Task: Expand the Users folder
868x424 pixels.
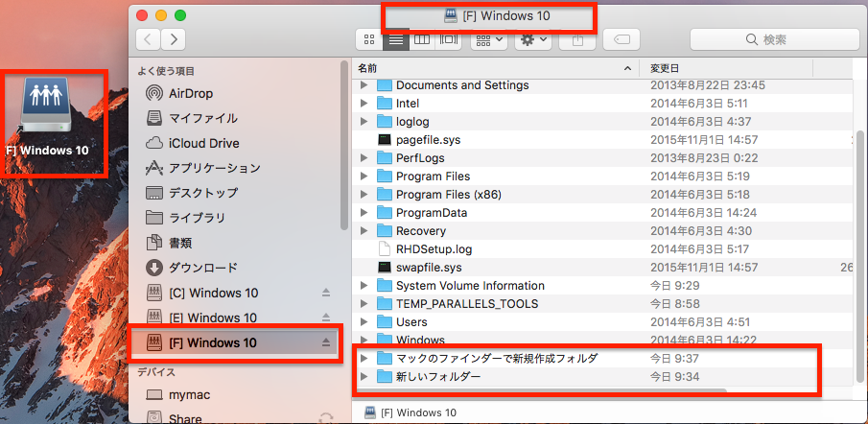Action: pyautogui.click(x=364, y=322)
